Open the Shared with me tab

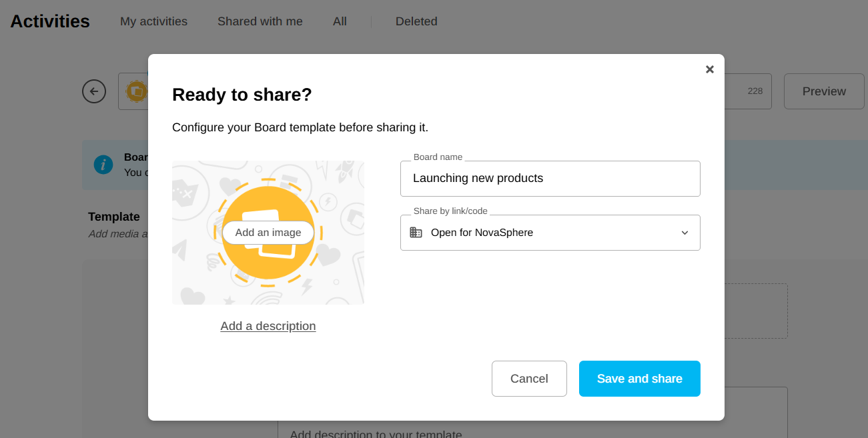(260, 21)
